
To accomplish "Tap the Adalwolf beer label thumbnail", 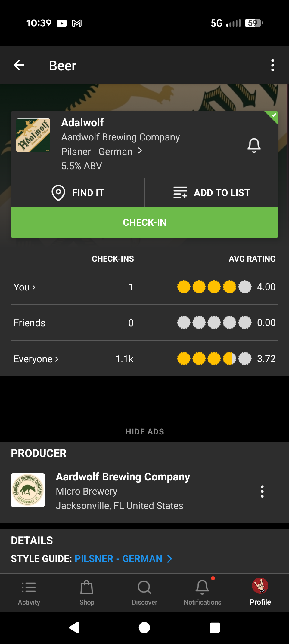I will click(x=33, y=135).
